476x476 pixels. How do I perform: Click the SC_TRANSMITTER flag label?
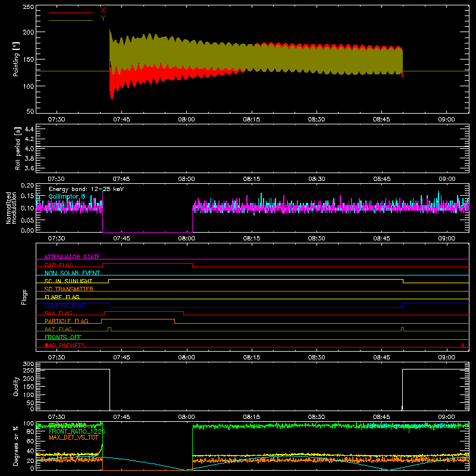click(69, 289)
